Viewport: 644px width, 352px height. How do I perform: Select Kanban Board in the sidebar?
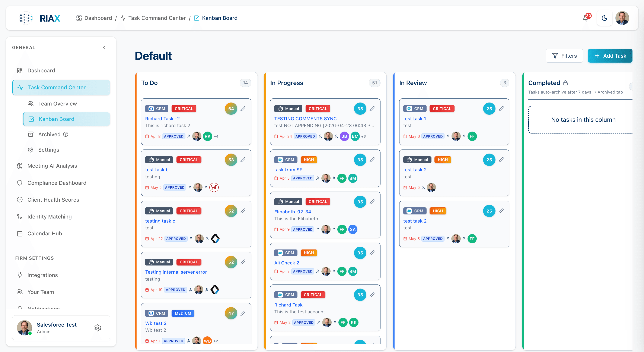pyautogui.click(x=67, y=119)
